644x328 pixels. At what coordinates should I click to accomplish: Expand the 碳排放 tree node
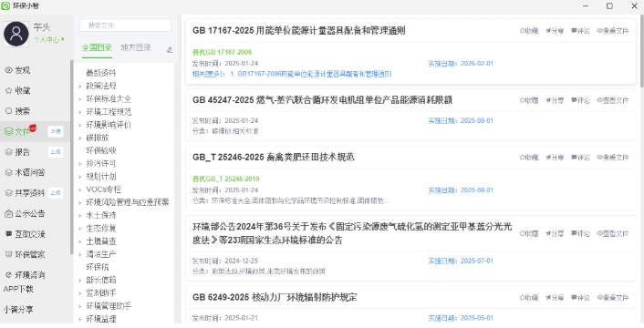click(80, 138)
